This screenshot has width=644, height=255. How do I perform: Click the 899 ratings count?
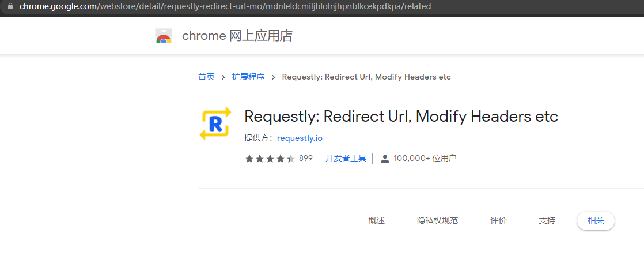pyautogui.click(x=305, y=158)
